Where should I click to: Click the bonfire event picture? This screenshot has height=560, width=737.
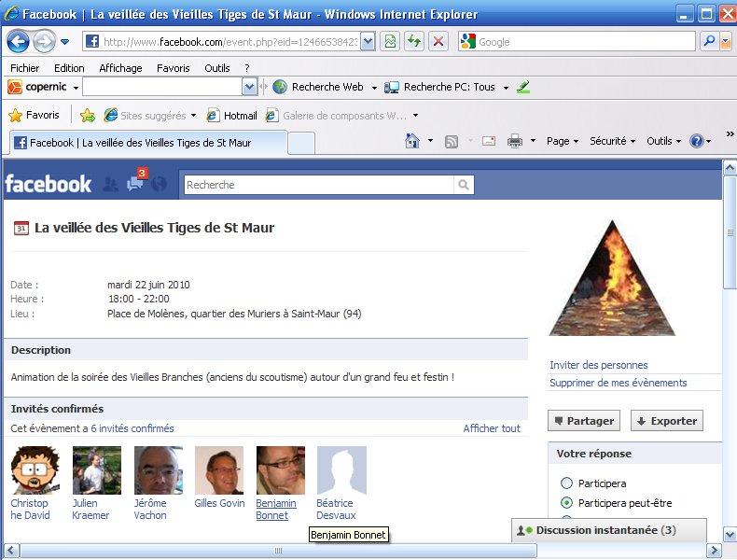[x=612, y=278]
